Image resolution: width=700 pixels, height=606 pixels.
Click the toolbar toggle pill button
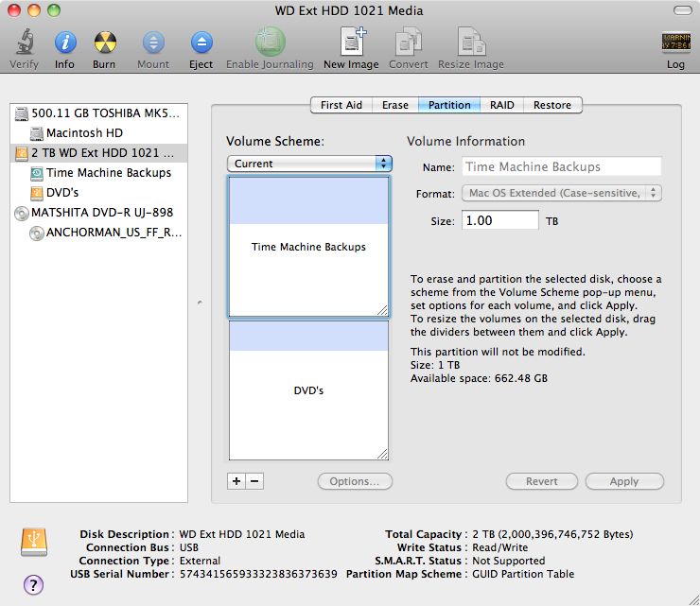click(x=683, y=10)
